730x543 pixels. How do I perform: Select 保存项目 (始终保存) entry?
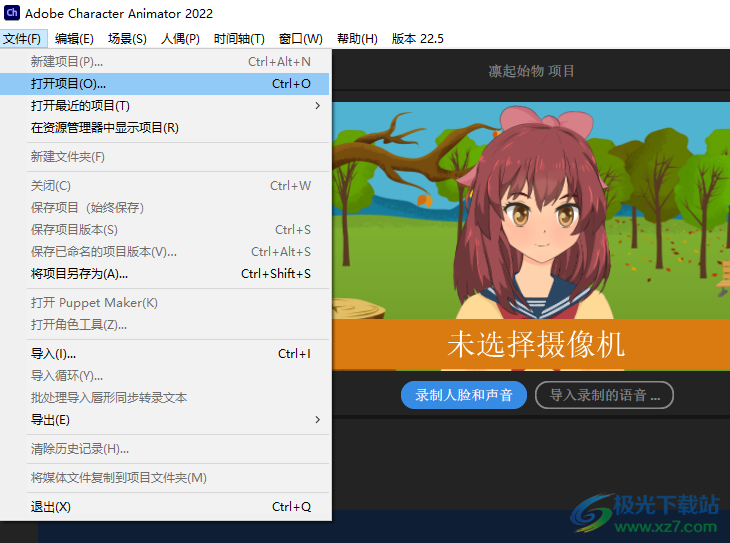[x=164, y=208]
